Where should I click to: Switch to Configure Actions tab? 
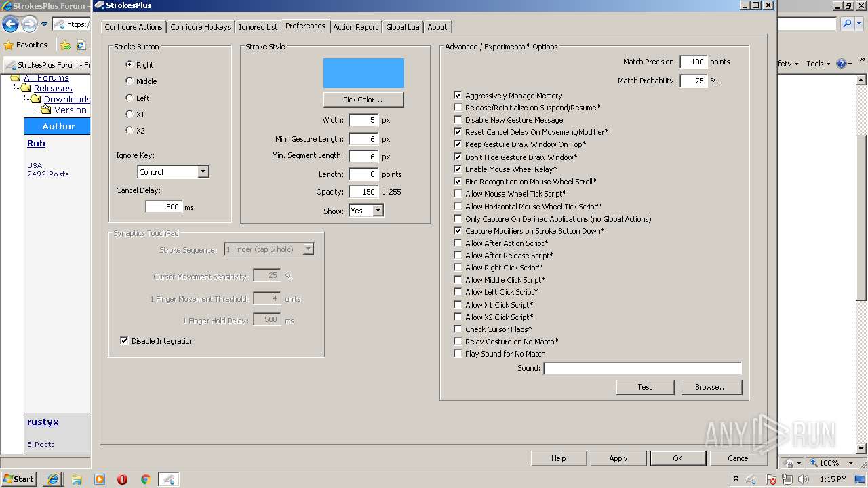click(134, 27)
